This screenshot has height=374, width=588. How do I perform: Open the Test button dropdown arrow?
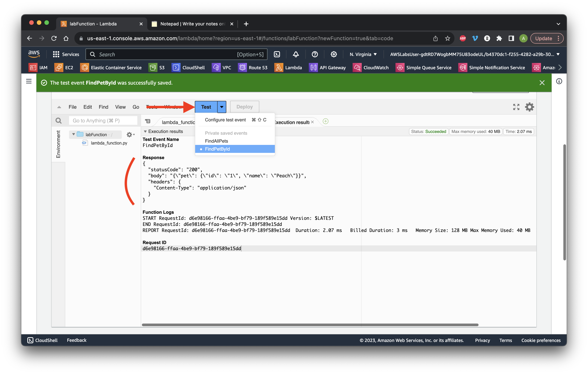[222, 107]
